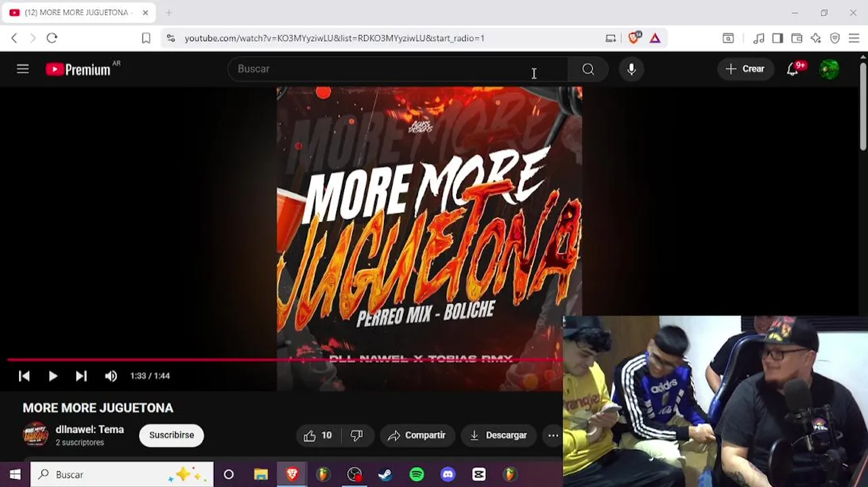Play the paused video
Viewport: 868px width, 487px height.
click(53, 376)
